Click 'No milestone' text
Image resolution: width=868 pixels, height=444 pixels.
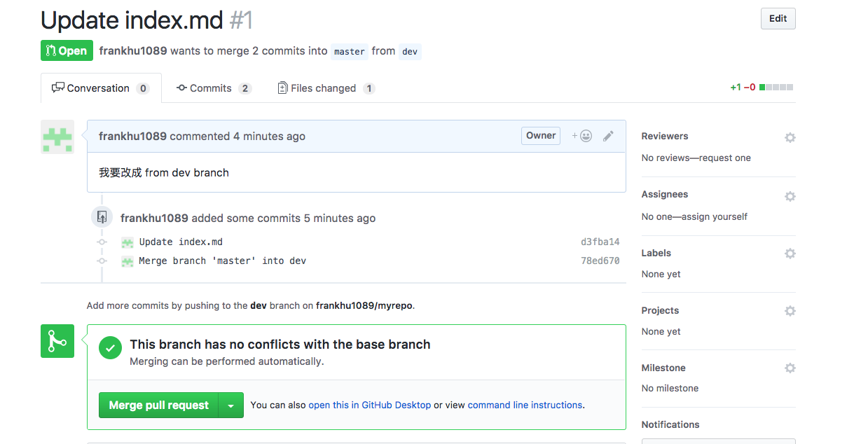click(x=670, y=388)
